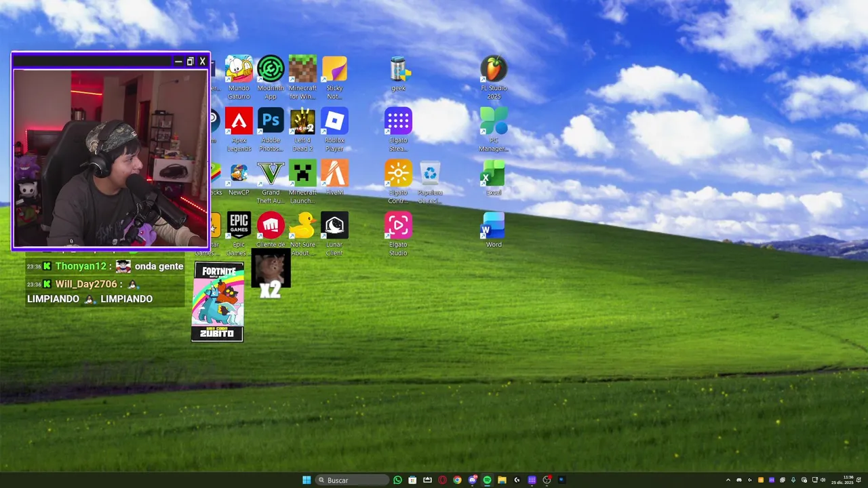Open the Opera browser taskbar icon

[442, 480]
